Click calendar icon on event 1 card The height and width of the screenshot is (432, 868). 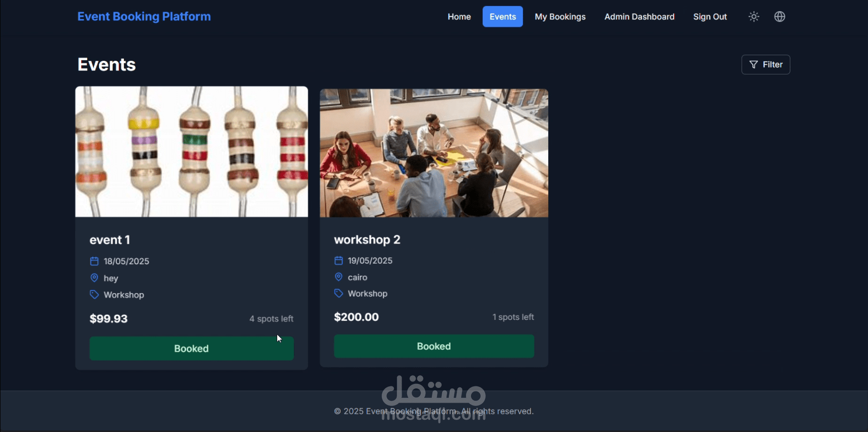point(94,261)
